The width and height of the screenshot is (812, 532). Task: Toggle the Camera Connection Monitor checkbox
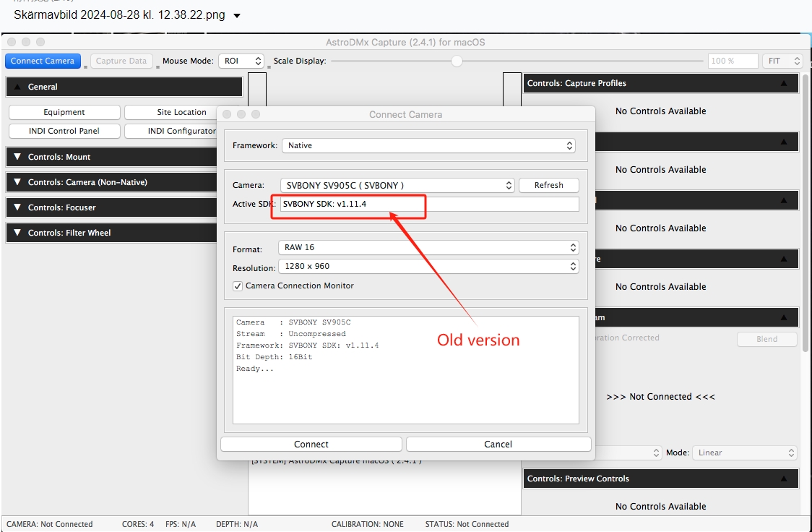(x=238, y=286)
